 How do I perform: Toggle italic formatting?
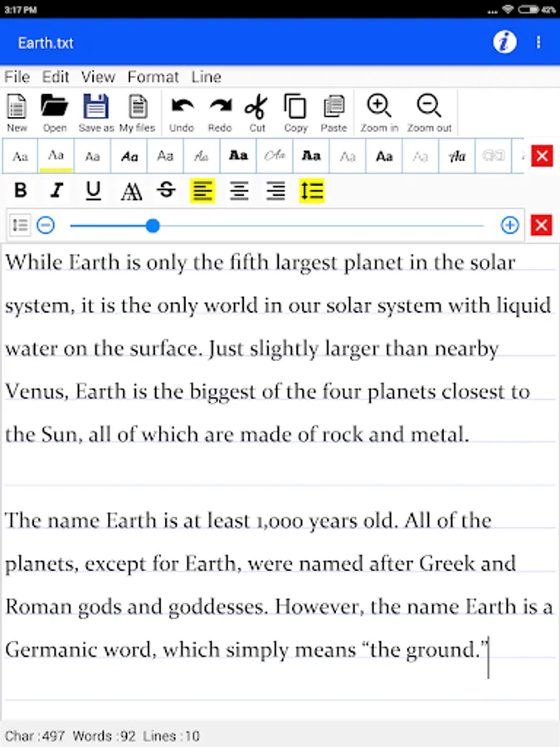point(56,190)
